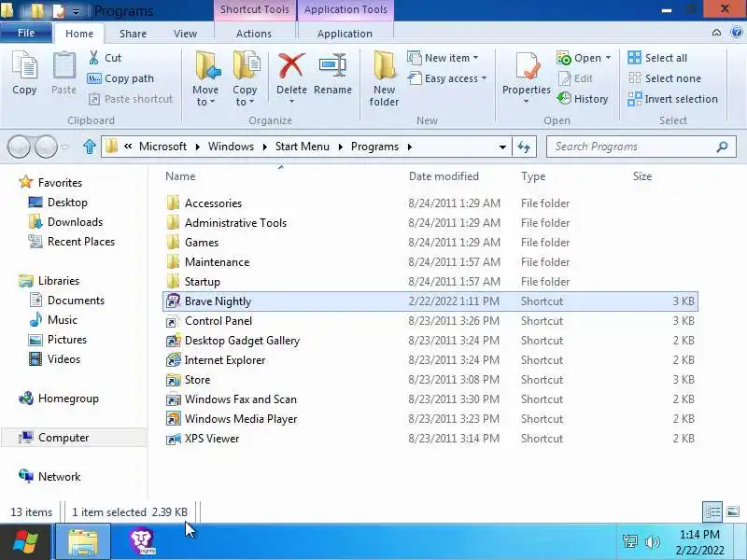The width and height of the screenshot is (747, 560).
Task: Click the Windows Start button
Action: pos(25,542)
